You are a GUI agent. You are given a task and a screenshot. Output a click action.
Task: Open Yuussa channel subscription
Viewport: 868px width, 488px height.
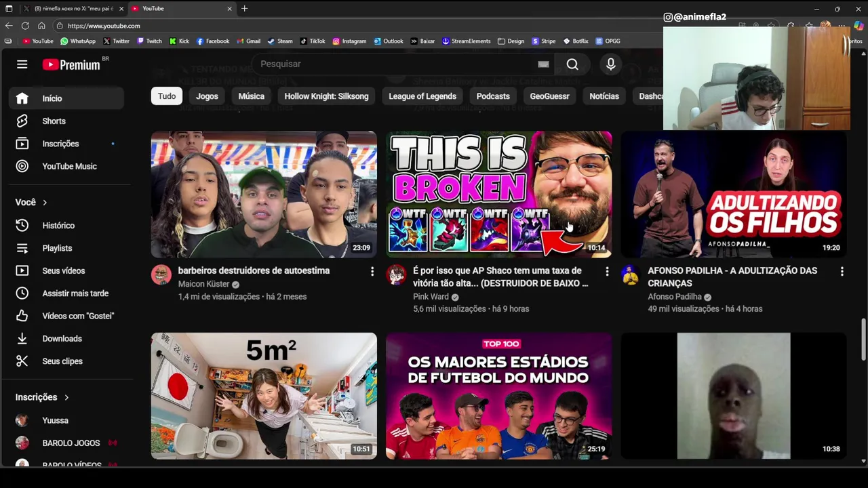click(66, 420)
